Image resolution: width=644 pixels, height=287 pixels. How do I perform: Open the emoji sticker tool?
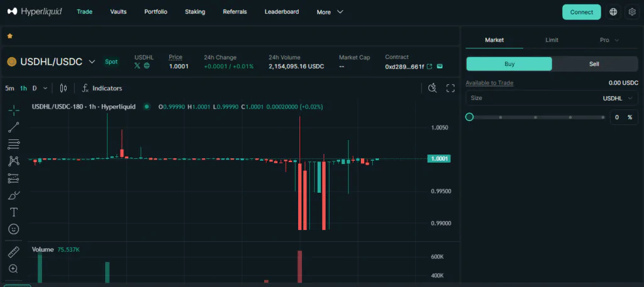[13, 229]
